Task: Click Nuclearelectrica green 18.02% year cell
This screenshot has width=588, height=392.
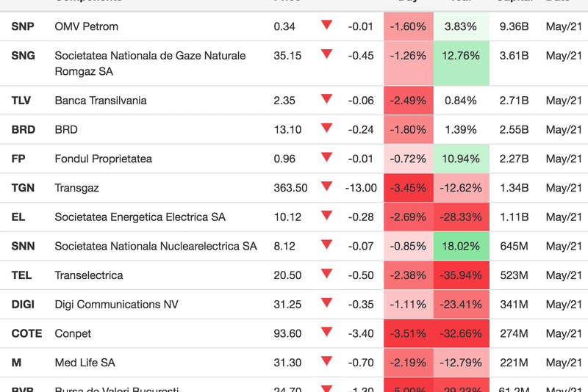Action: pyautogui.click(x=461, y=246)
